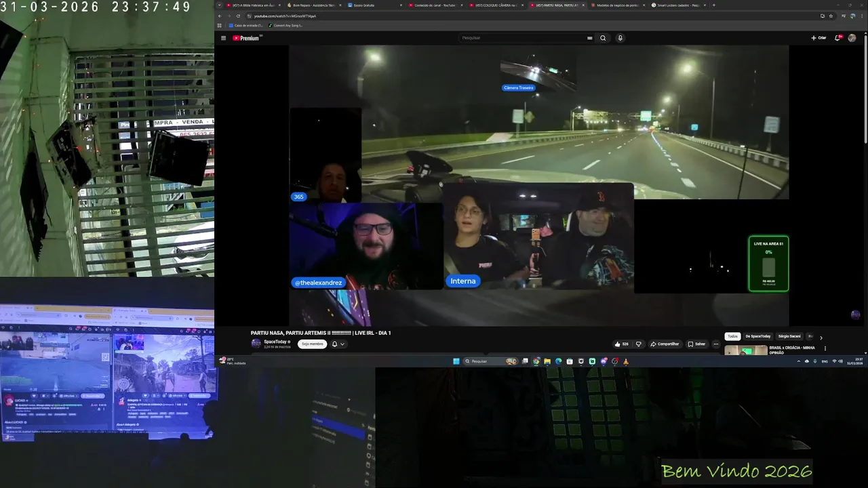Image resolution: width=868 pixels, height=488 pixels.
Task: Share the video via Compartilhar
Action: [x=665, y=344]
